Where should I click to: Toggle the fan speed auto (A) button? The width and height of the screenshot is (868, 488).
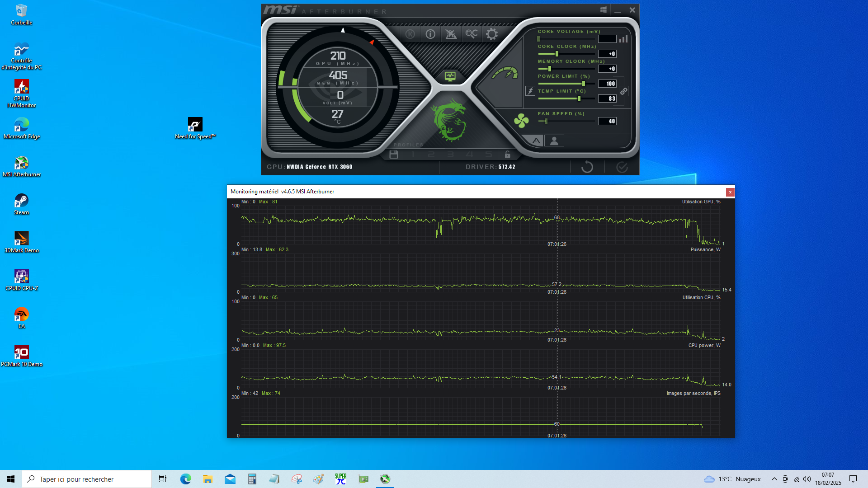pos(536,141)
